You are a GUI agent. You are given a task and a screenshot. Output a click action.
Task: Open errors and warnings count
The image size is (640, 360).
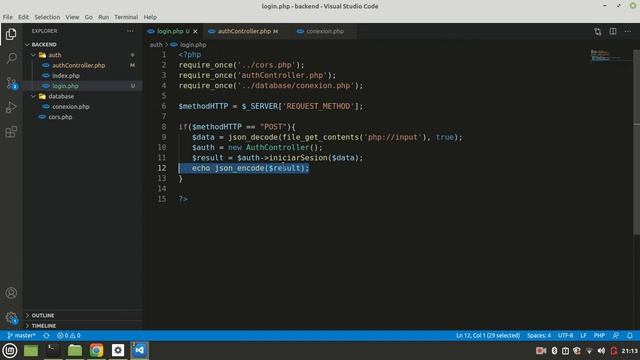[x=69, y=336]
